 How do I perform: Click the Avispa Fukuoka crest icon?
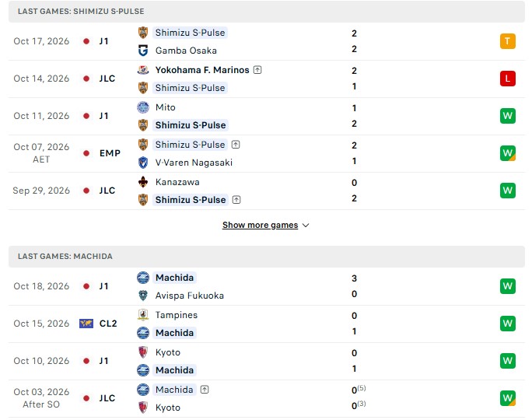[x=143, y=296]
